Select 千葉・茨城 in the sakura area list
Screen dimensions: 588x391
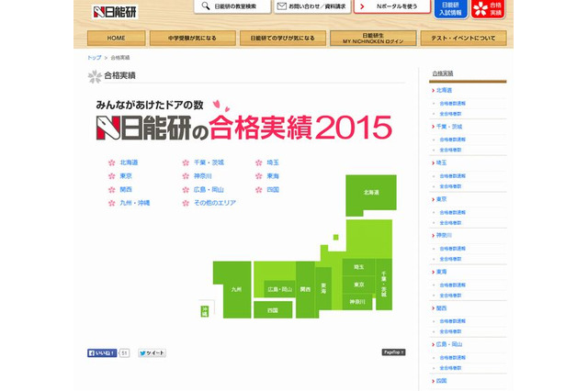209,162
